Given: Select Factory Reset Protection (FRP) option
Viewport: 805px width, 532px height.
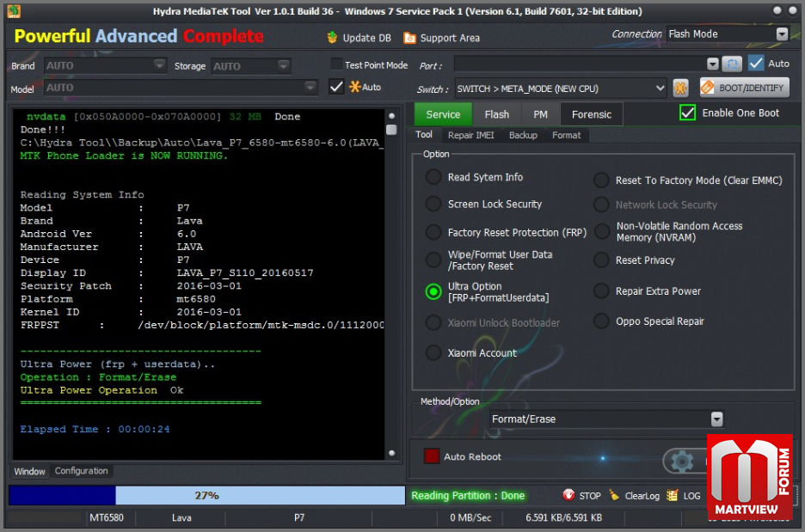Looking at the screenshot, I should (433, 232).
